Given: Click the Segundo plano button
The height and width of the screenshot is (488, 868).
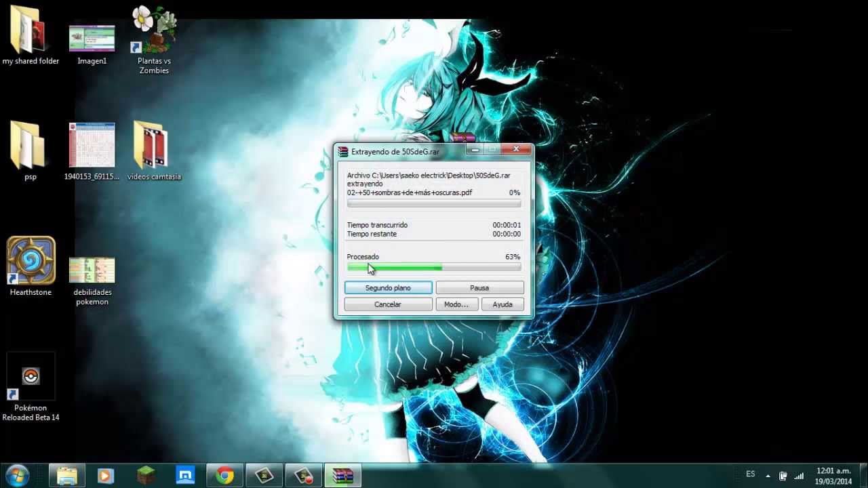Looking at the screenshot, I should pyautogui.click(x=388, y=288).
